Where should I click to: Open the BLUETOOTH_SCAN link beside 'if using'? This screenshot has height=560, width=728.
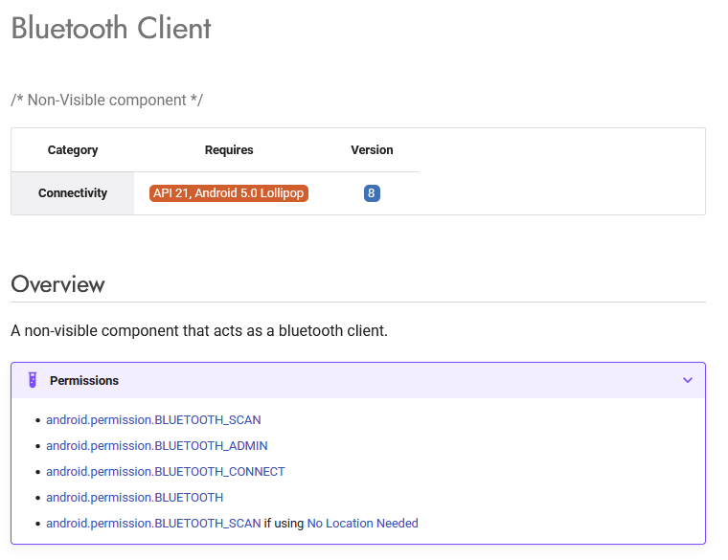pos(153,524)
